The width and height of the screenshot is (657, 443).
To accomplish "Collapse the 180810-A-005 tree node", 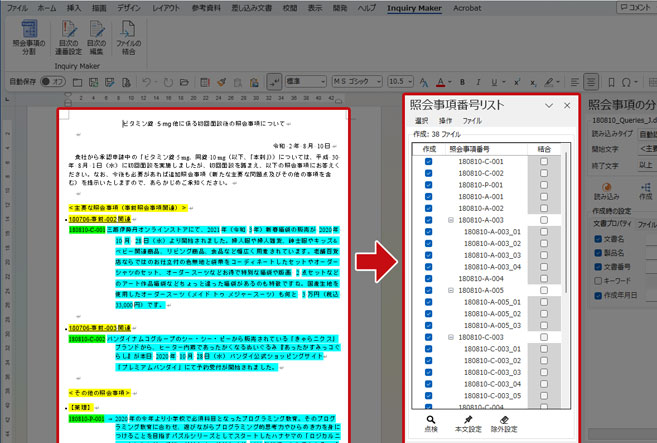I will 451,290.
